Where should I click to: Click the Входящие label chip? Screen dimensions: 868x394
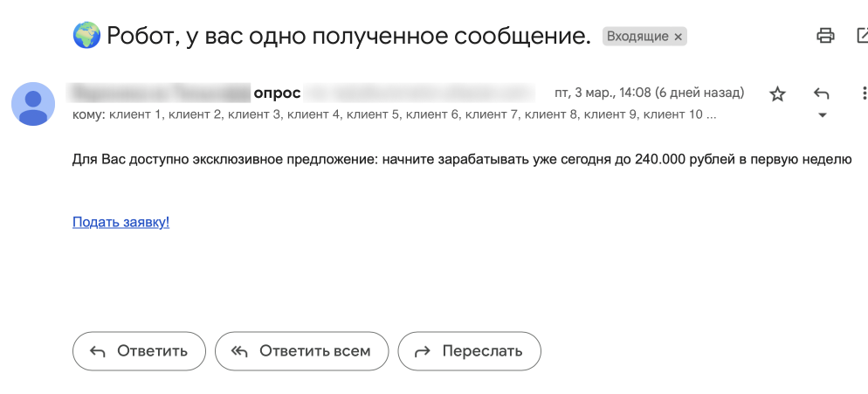pyautogui.click(x=637, y=37)
